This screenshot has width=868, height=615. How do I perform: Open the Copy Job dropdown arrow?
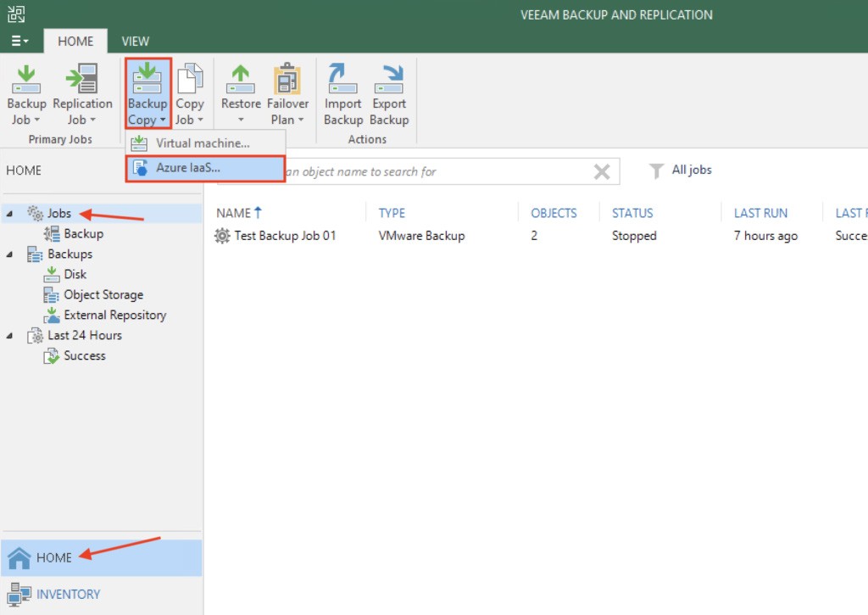200,120
